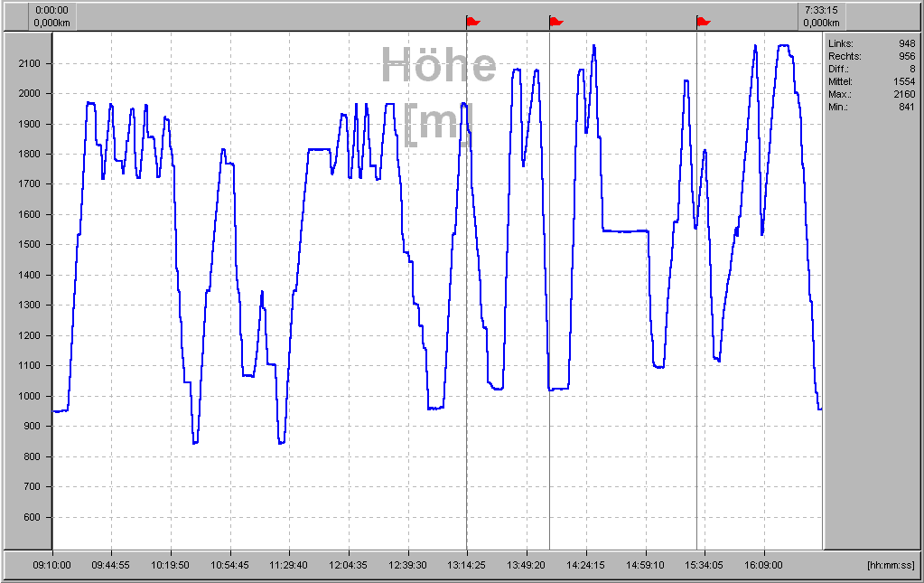Click the 16:09:00 time axis label
The image size is (924, 583).
[x=763, y=565]
